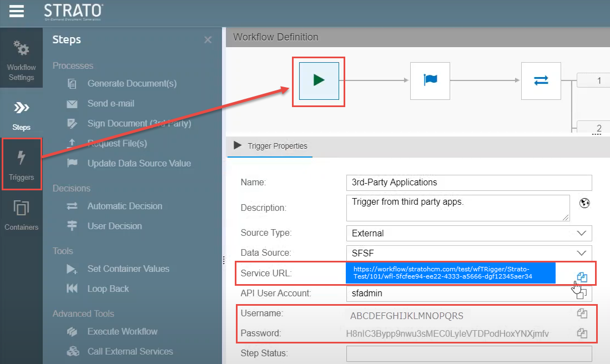This screenshot has width=610, height=364.
Task: Expand the Source Type dropdown
Action: 581,233
